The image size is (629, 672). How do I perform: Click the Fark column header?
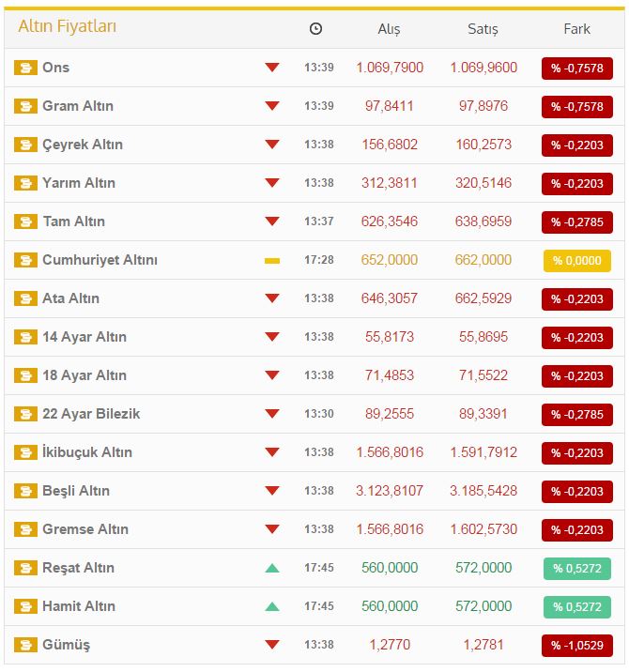point(576,29)
